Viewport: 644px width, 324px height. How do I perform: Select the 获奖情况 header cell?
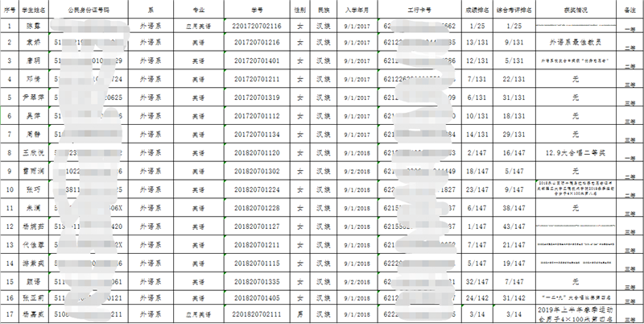click(x=576, y=10)
